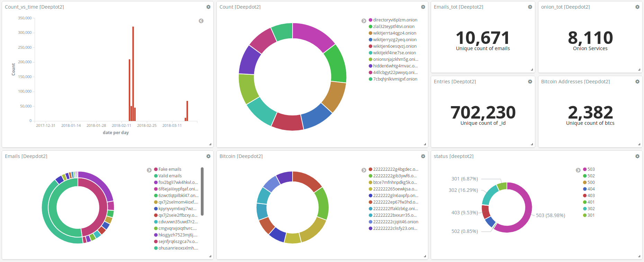
Task: Toggle legend arrow in Emails panel
Action: [149, 170]
